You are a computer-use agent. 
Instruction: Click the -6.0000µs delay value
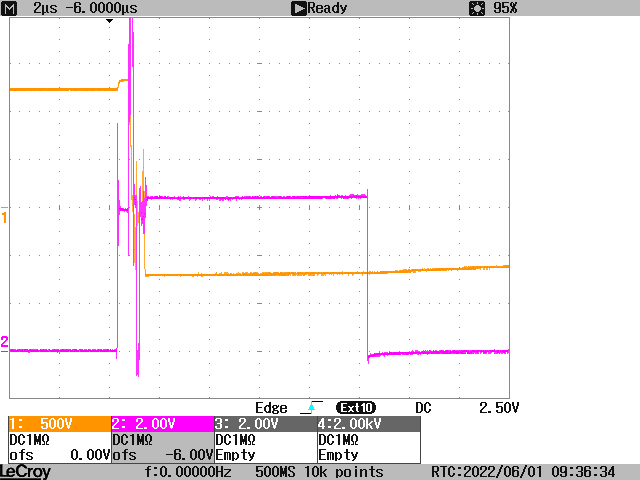click(102, 8)
